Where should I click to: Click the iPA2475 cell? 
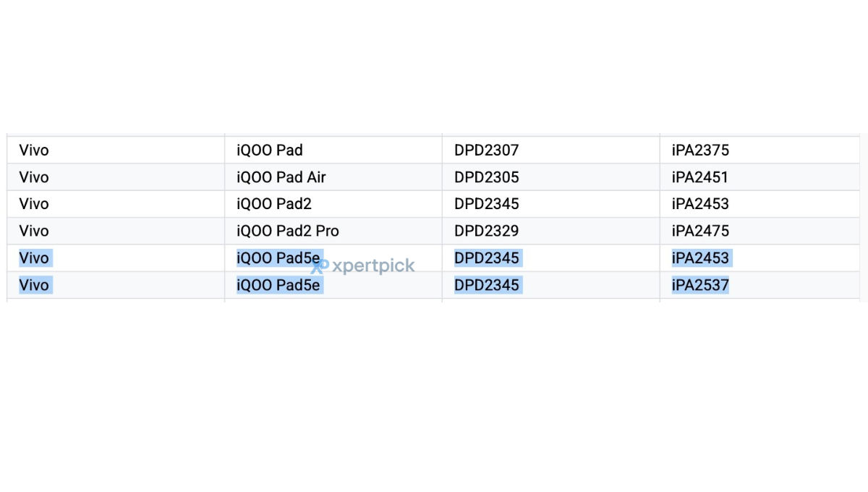pyautogui.click(x=759, y=231)
